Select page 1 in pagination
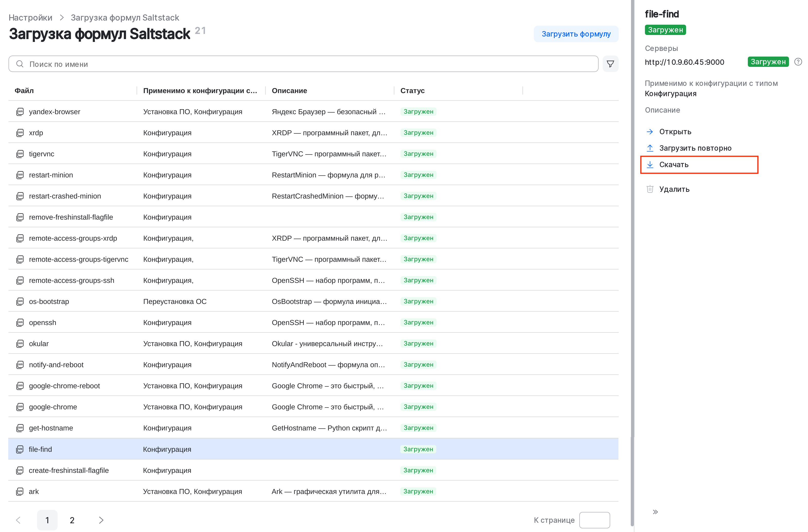 (x=47, y=520)
